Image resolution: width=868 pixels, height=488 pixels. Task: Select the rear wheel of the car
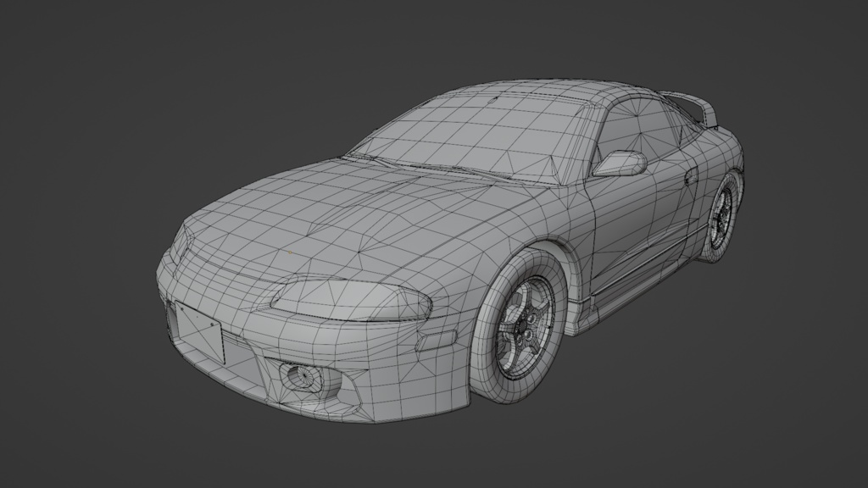[721, 216]
